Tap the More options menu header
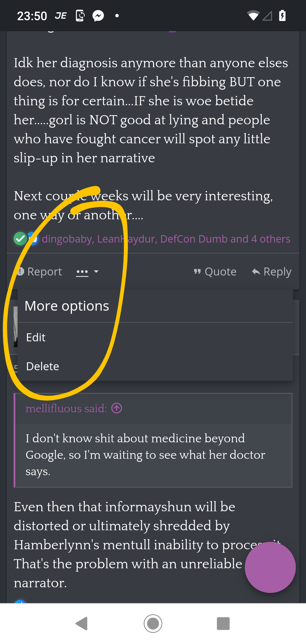This screenshot has height=644, width=306. point(155,306)
